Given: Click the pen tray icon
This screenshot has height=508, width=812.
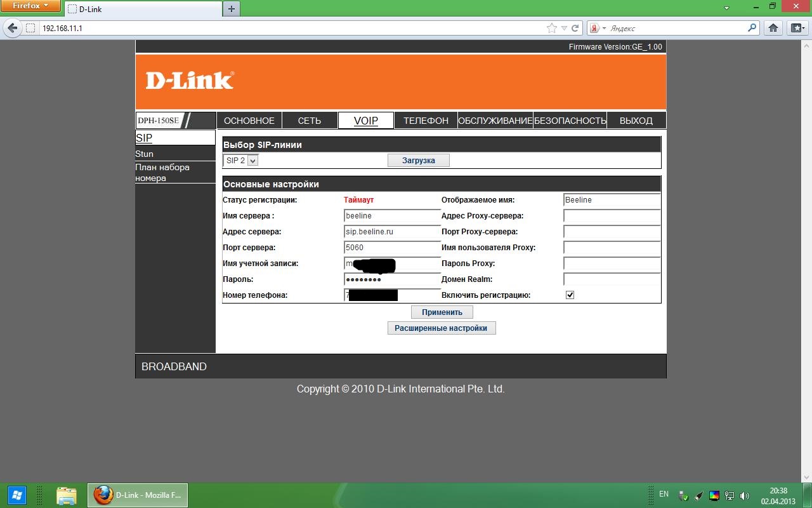Looking at the screenshot, I should (698, 495).
